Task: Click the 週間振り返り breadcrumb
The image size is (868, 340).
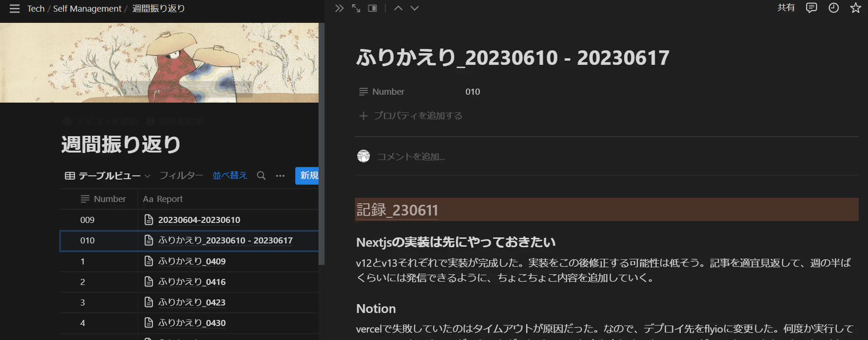Action: (159, 8)
